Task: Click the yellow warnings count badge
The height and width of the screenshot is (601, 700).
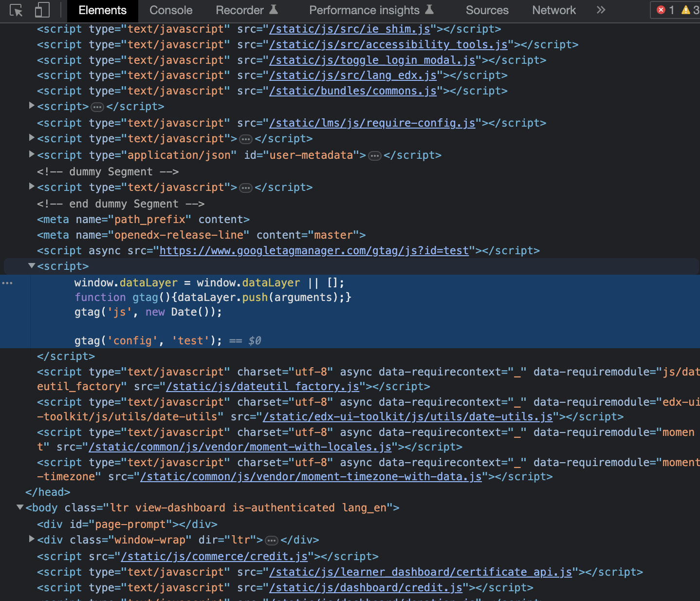Action: click(687, 10)
